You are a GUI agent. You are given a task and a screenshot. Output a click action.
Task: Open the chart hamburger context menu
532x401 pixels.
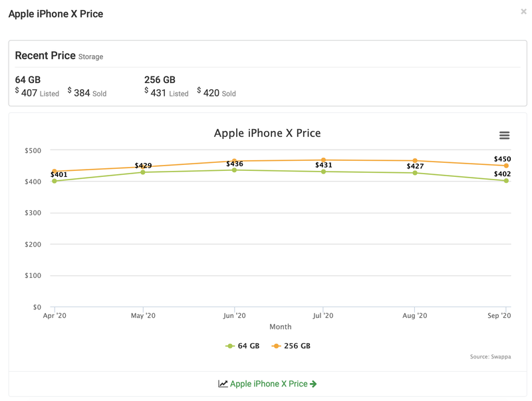point(504,136)
